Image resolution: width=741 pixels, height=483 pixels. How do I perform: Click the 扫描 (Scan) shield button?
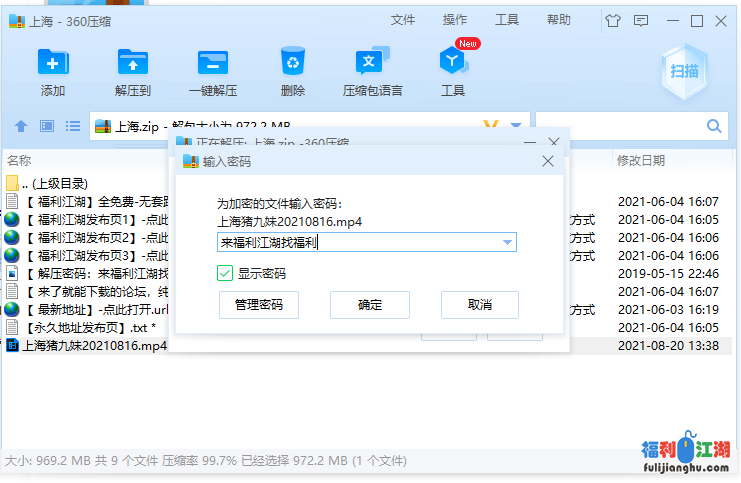(x=684, y=71)
